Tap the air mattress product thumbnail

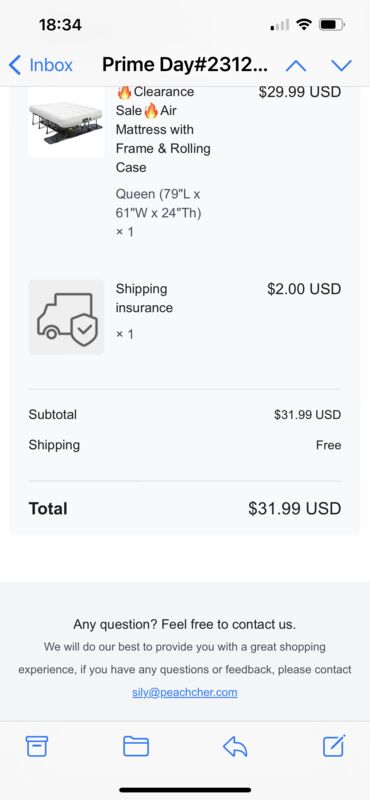click(66, 121)
